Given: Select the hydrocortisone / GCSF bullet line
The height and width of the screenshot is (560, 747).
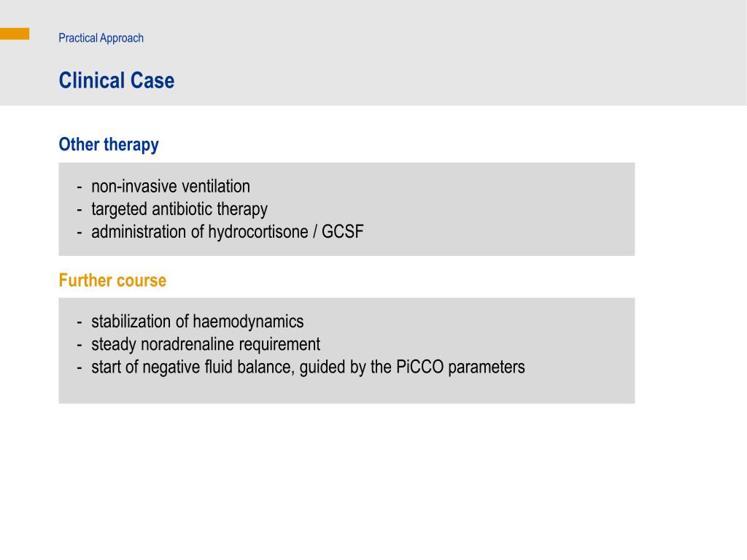Looking at the screenshot, I should coord(228,232).
